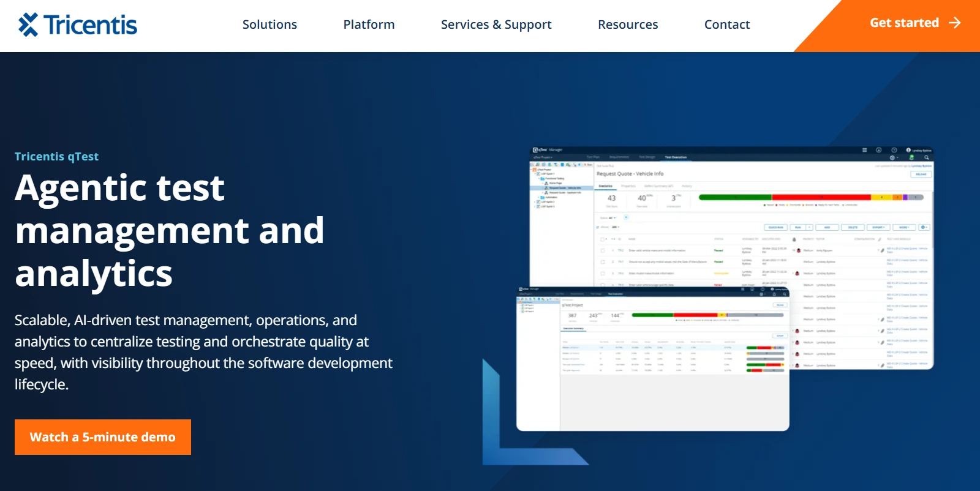Open the Platform menu
The width and height of the screenshot is (980, 491).
click(369, 24)
